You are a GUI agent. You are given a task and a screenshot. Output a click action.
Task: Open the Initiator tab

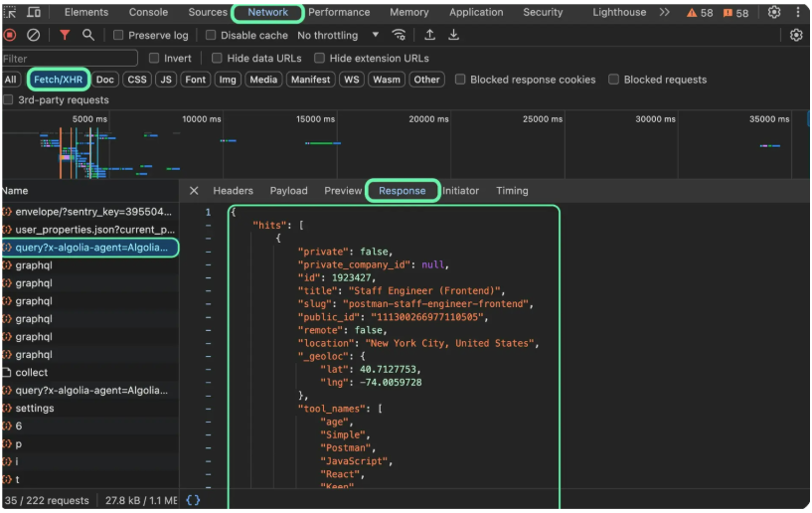(x=460, y=191)
